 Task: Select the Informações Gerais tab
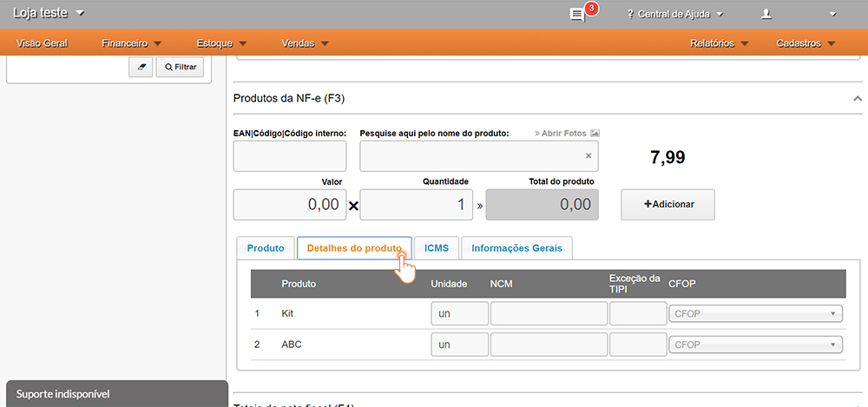[516, 248]
